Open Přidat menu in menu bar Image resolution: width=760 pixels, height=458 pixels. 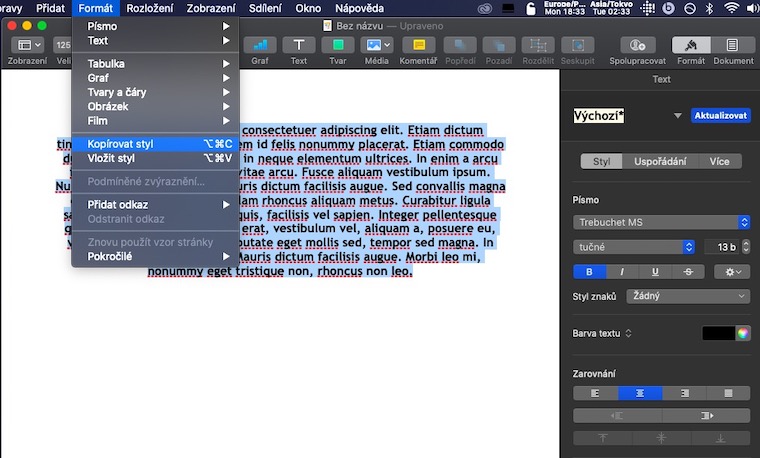(x=50, y=8)
